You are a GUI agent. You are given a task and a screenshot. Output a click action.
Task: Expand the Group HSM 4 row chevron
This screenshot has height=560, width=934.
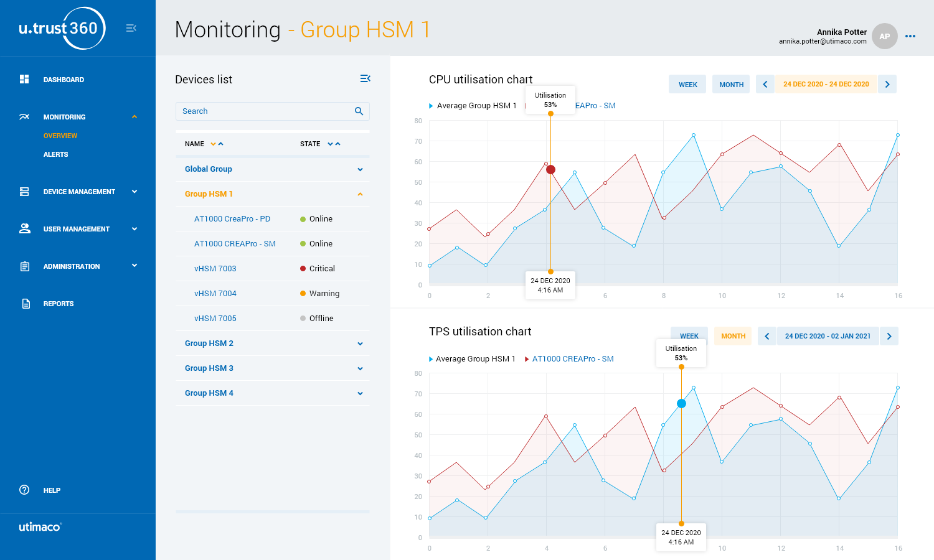[x=360, y=393]
